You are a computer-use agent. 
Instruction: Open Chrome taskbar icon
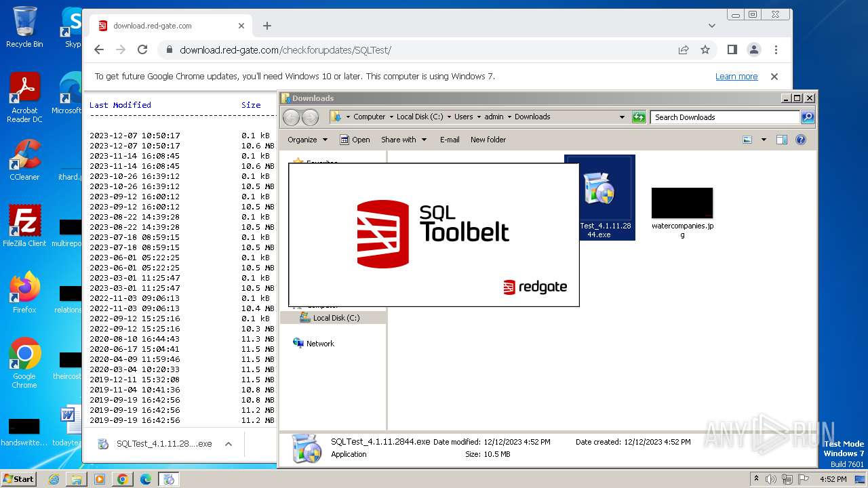point(123,479)
